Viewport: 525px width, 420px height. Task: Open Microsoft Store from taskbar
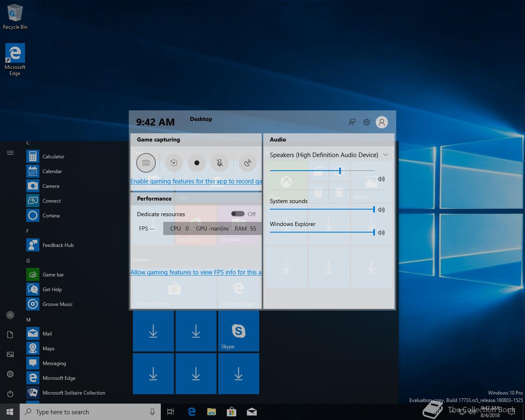tap(231, 412)
